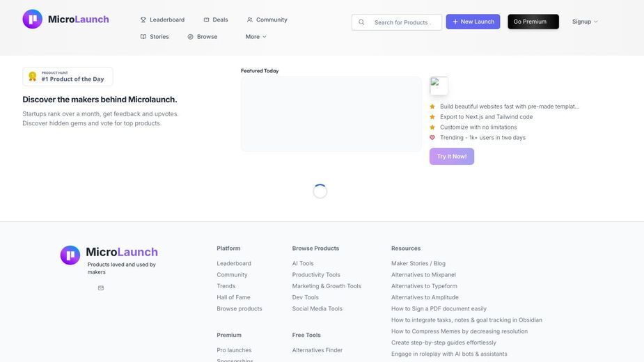Open Marketing & Growth Tools link
Screen dimensions: 644x362
pos(327,286)
